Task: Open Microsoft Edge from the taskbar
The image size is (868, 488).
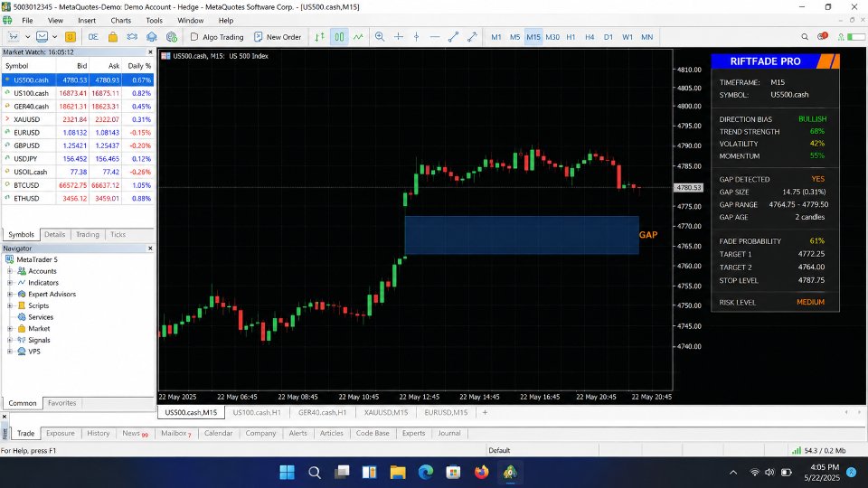Action: [x=426, y=473]
